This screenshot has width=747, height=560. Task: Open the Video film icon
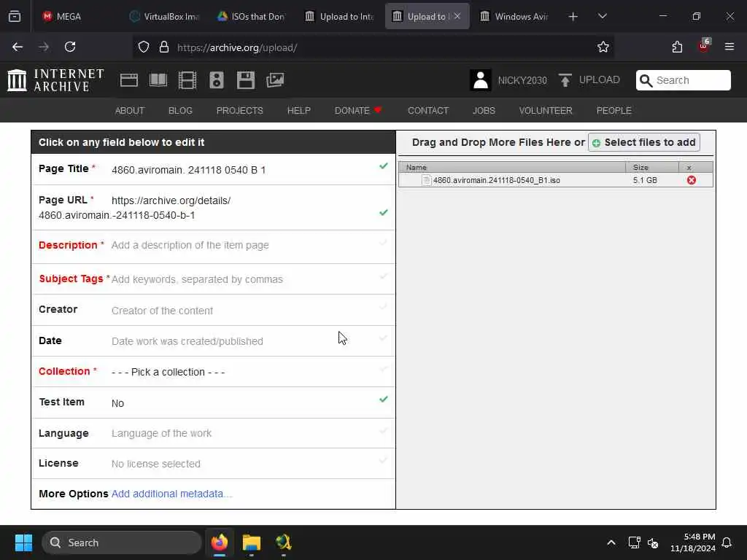click(187, 80)
